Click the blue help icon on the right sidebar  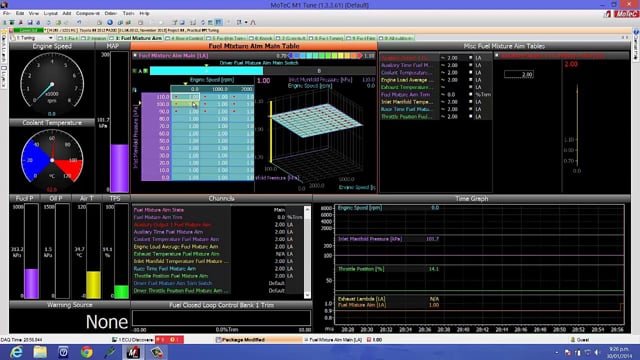point(636,31)
